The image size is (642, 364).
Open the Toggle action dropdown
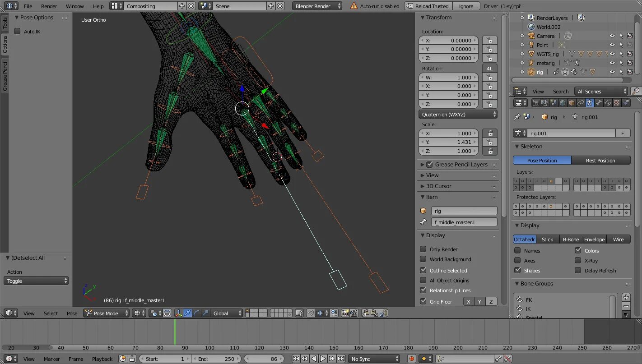36,281
